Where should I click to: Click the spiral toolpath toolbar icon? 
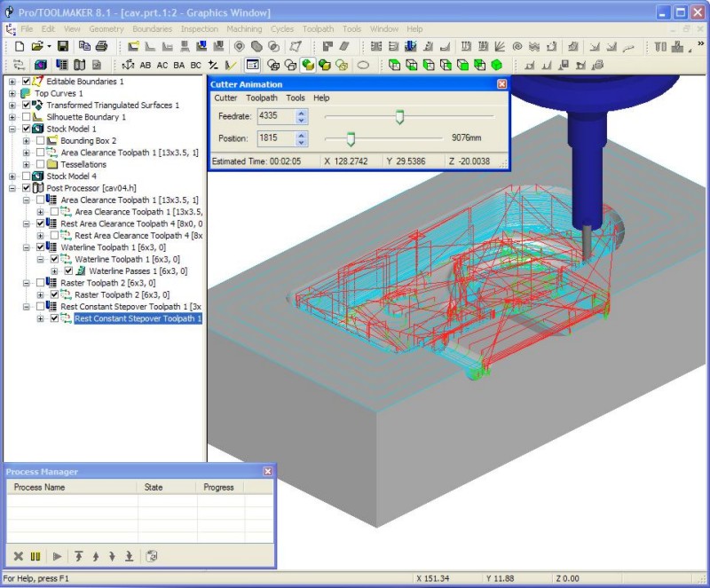(x=517, y=46)
